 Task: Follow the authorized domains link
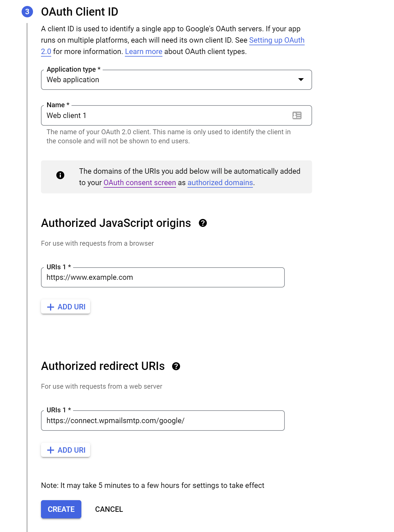(220, 183)
